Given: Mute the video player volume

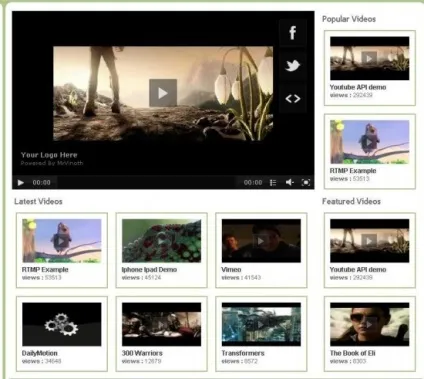Looking at the screenshot, I should pyautogui.click(x=290, y=182).
